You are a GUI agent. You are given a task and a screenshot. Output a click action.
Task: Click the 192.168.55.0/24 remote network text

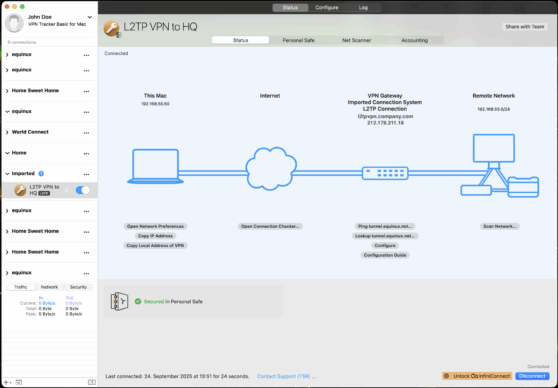[x=494, y=109]
